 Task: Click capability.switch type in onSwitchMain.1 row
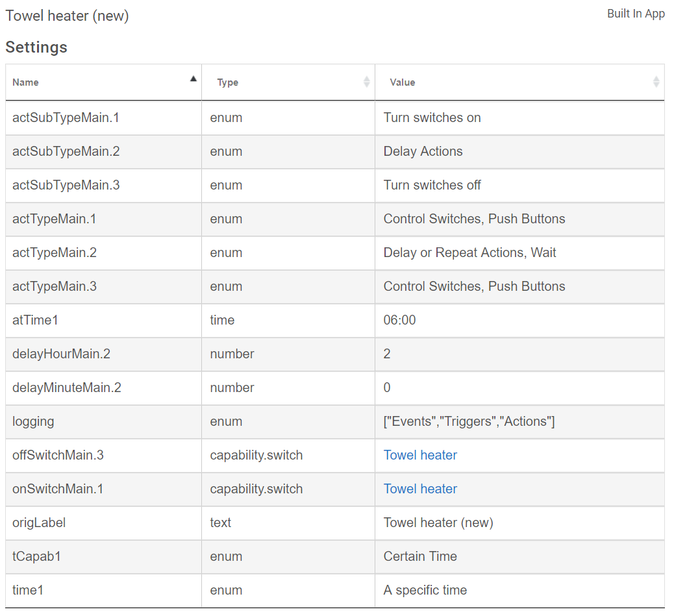coord(256,489)
